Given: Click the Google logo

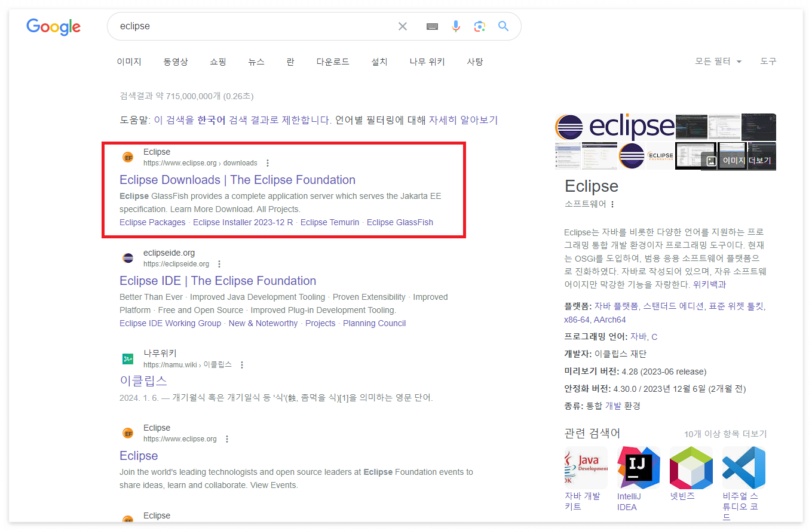Looking at the screenshot, I should (x=53, y=27).
